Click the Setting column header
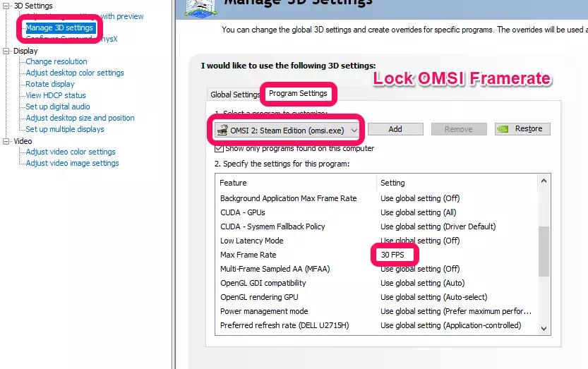The height and width of the screenshot is (369, 588). (457, 183)
